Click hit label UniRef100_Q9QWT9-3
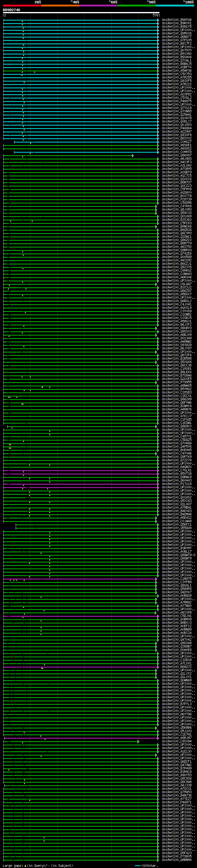Screen dimensions: 197x868 pyautogui.click(x=179, y=555)
